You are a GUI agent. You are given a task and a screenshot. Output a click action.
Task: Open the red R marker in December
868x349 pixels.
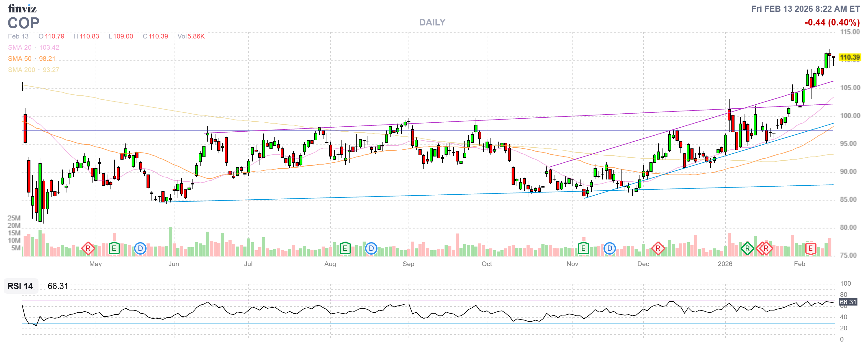pyautogui.click(x=658, y=249)
